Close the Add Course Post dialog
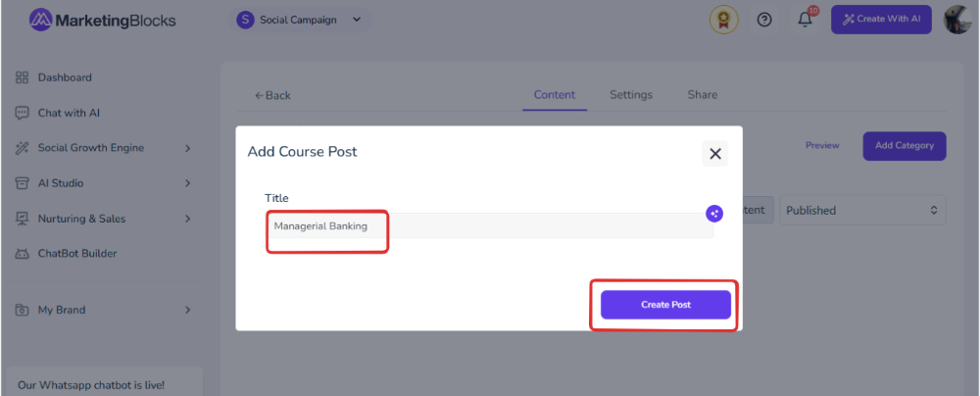 pos(715,153)
